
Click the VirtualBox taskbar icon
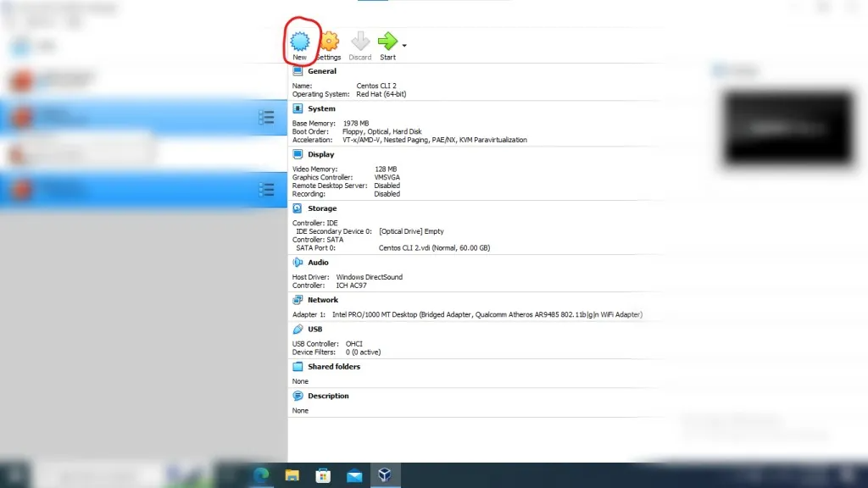pos(385,475)
